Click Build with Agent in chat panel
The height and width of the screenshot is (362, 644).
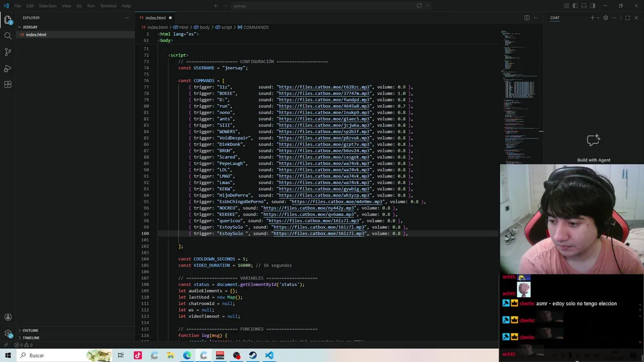(594, 160)
